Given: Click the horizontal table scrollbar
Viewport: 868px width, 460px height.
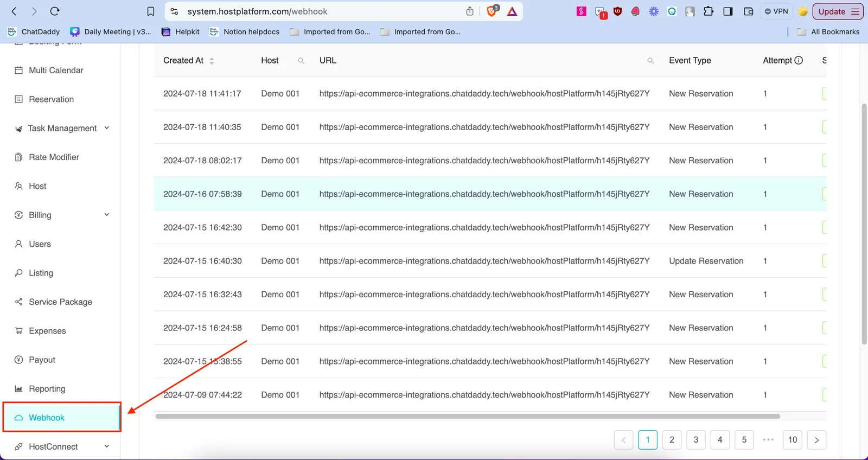Looking at the screenshot, I should click(x=467, y=417).
